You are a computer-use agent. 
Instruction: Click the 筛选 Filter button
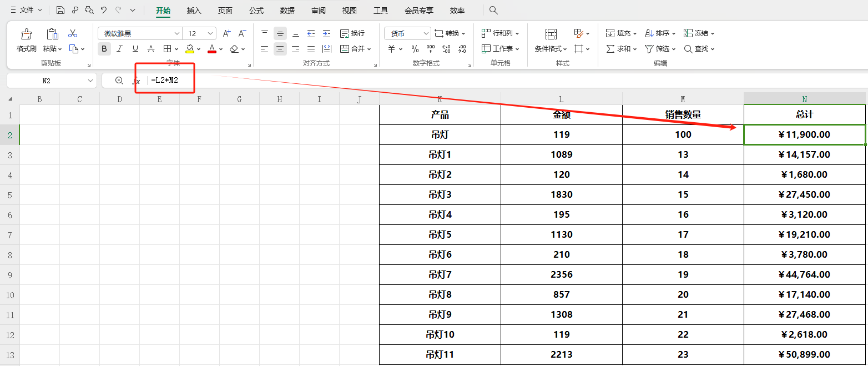[660, 49]
